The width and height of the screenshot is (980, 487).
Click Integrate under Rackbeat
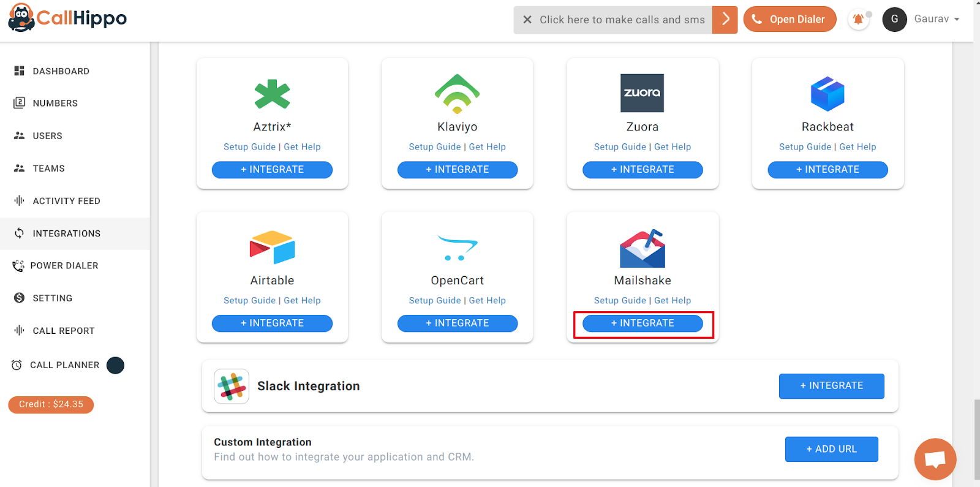tap(827, 170)
